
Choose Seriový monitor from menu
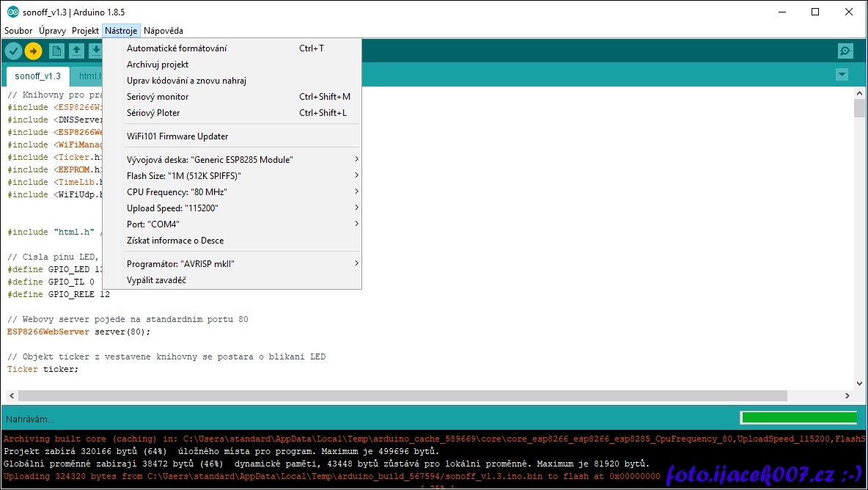click(158, 97)
